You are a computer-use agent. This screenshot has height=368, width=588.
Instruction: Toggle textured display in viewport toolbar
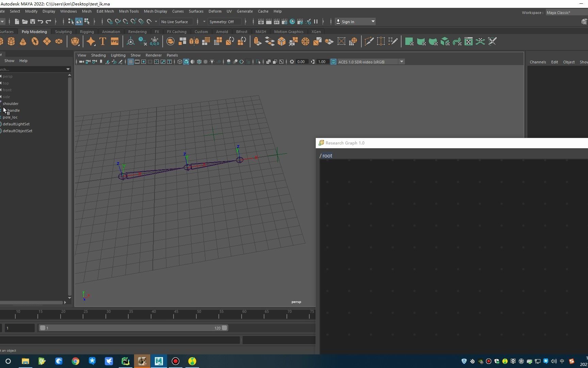[x=206, y=62]
